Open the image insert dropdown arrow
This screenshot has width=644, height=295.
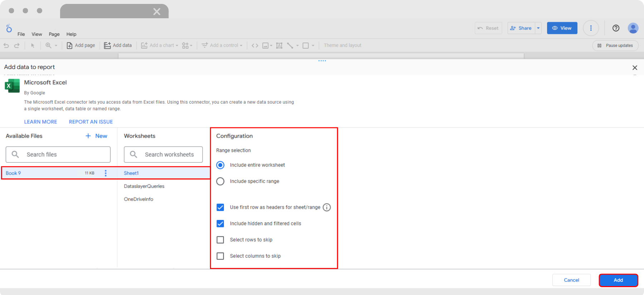pyautogui.click(x=271, y=46)
